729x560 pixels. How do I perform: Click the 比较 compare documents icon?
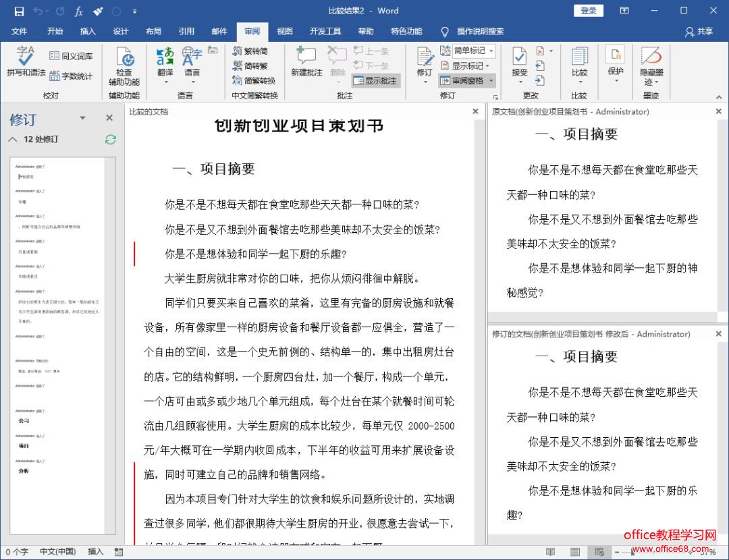point(579,59)
